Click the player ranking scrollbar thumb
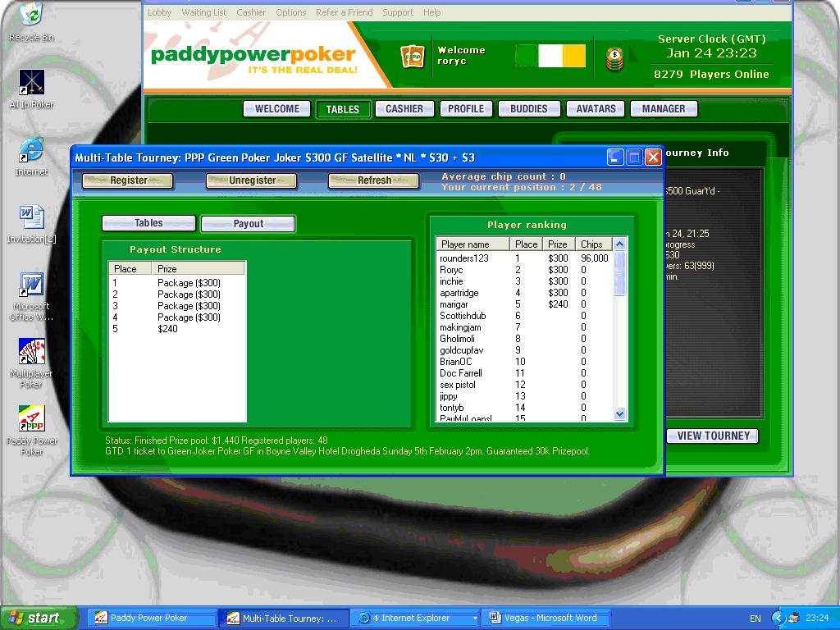The image size is (840, 630). click(x=620, y=273)
